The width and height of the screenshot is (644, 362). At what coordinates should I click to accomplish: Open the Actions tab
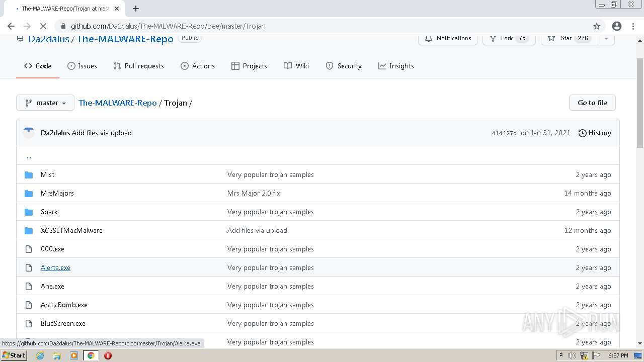point(198,66)
